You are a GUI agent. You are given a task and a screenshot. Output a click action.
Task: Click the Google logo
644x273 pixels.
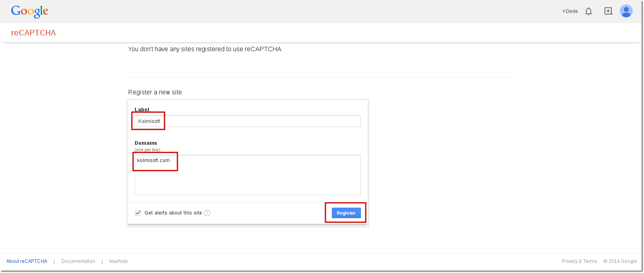coord(29,11)
